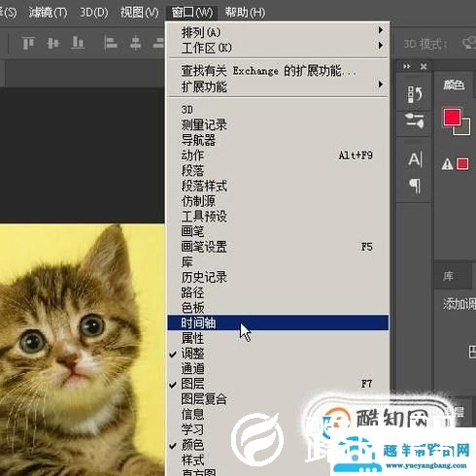Switch to the 库 panel tab
The height and width of the screenshot is (476, 476).
point(449,277)
